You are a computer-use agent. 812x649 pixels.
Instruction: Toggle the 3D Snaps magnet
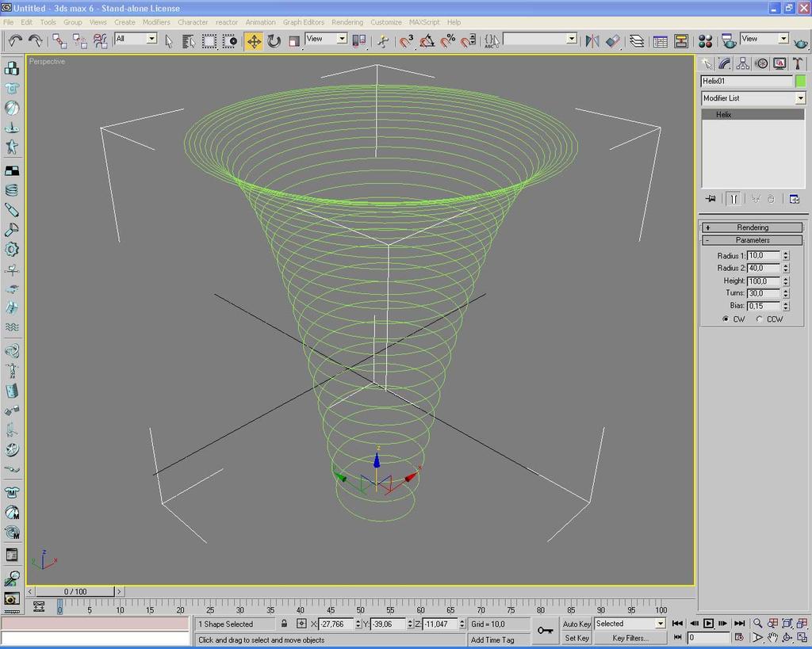point(407,41)
